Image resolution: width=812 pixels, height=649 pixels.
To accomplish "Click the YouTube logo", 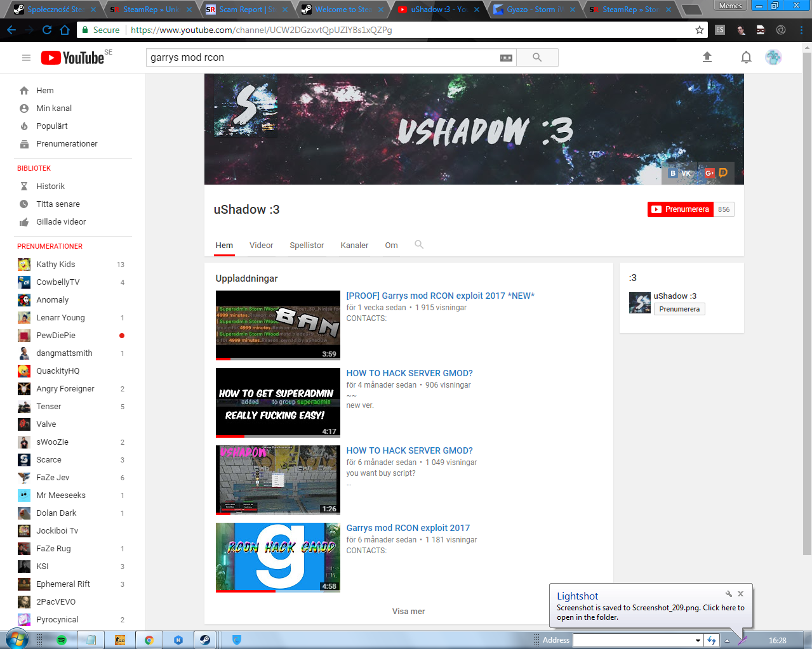I will click(x=72, y=58).
